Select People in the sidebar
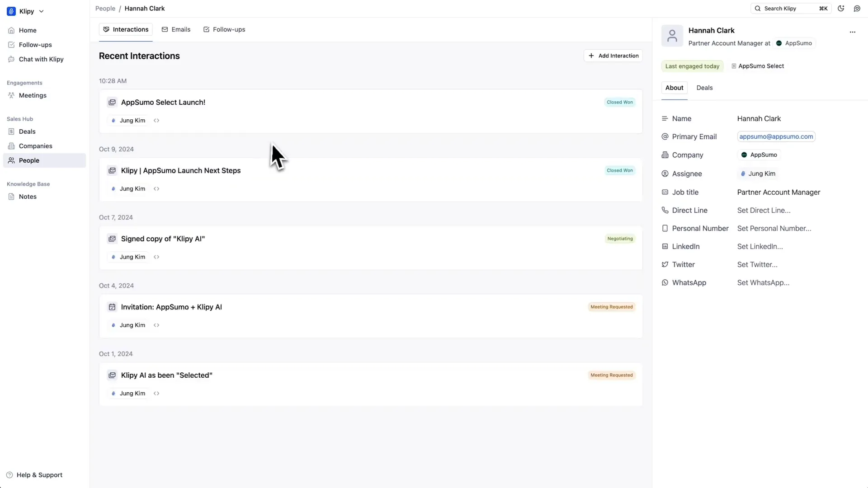The width and height of the screenshot is (868, 488). tap(44, 160)
